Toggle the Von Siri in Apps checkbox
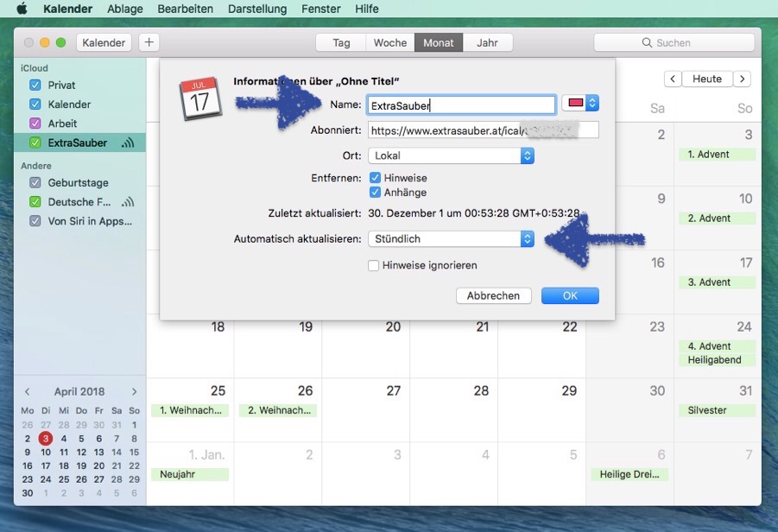778x532 pixels. (x=35, y=221)
